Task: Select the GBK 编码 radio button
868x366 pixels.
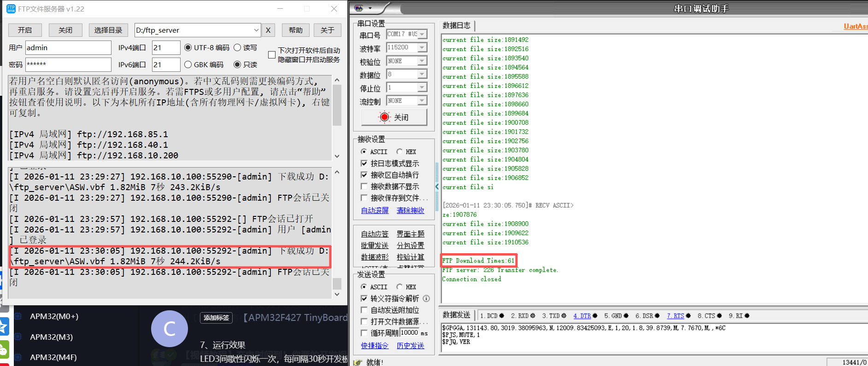Action: [188, 64]
